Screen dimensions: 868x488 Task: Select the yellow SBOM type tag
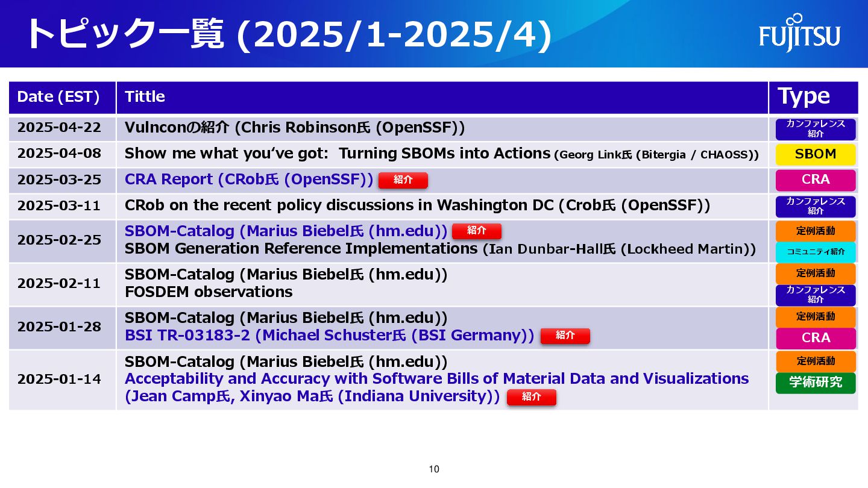pos(816,154)
